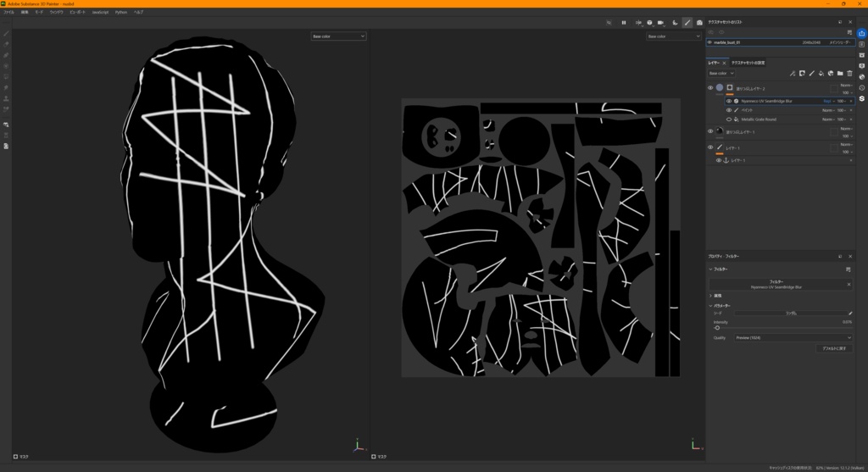Image resolution: width=868 pixels, height=472 pixels.
Task: Open the history clock icon in right dock
Action: [861, 88]
